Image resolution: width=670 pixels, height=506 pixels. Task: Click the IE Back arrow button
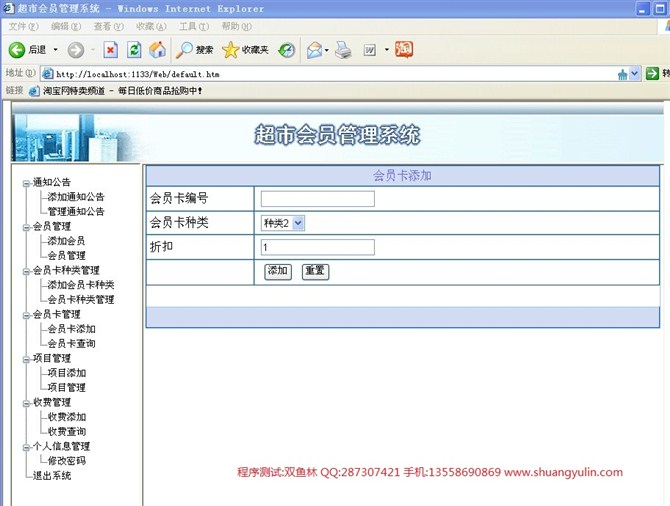(17, 50)
